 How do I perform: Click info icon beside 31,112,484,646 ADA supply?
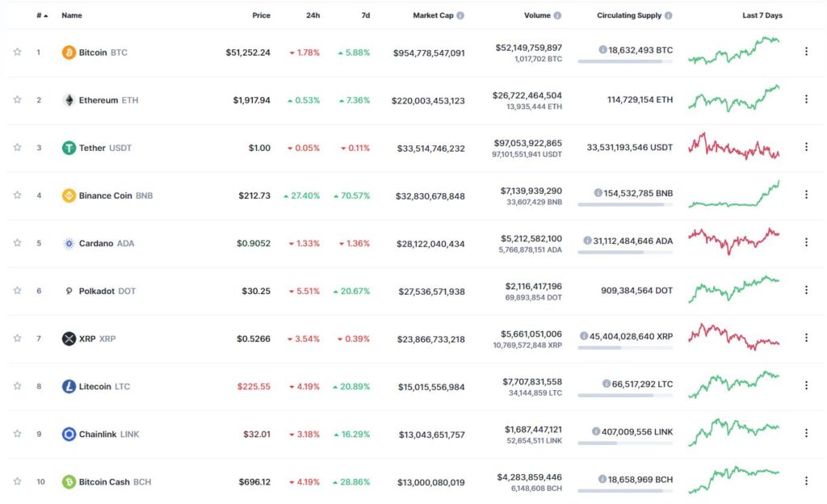587,241
